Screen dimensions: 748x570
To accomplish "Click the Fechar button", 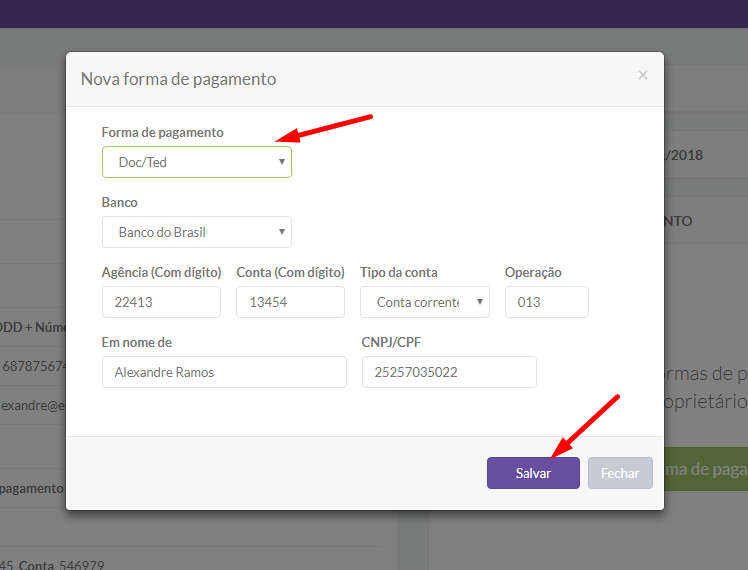I will [x=620, y=473].
